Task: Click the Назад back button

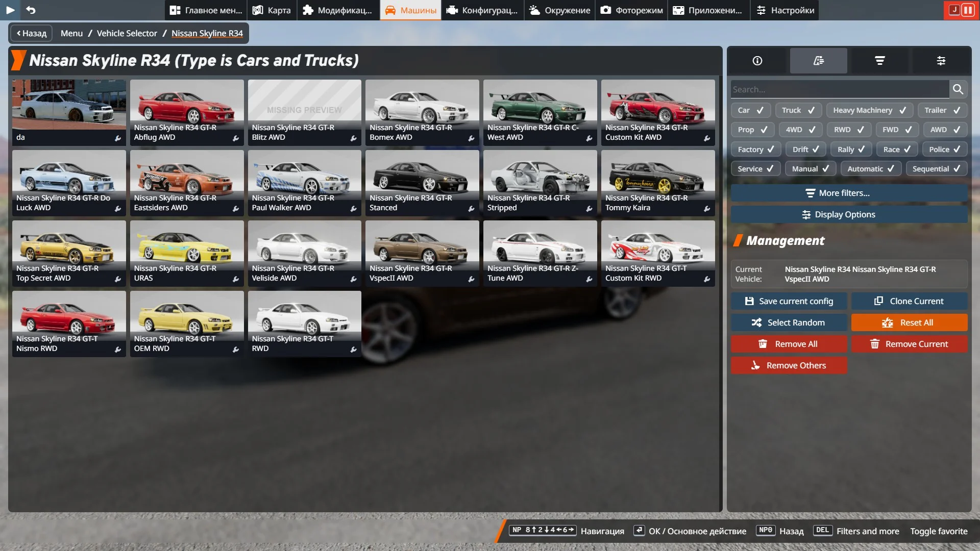Action: click(x=31, y=33)
